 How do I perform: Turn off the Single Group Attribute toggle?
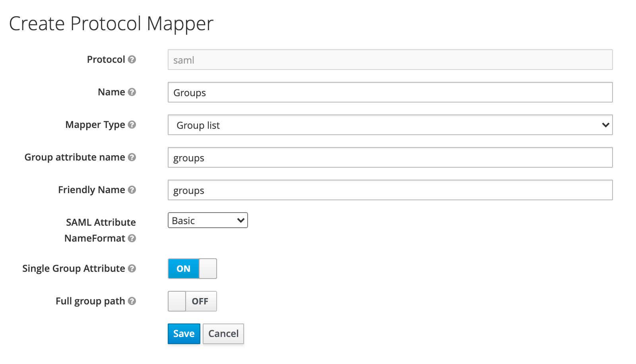(192, 269)
